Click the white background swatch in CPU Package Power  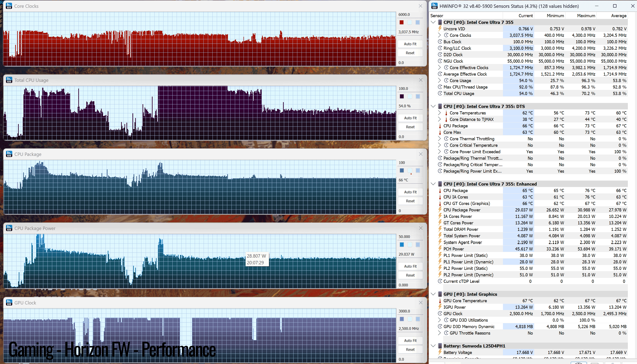409,245
